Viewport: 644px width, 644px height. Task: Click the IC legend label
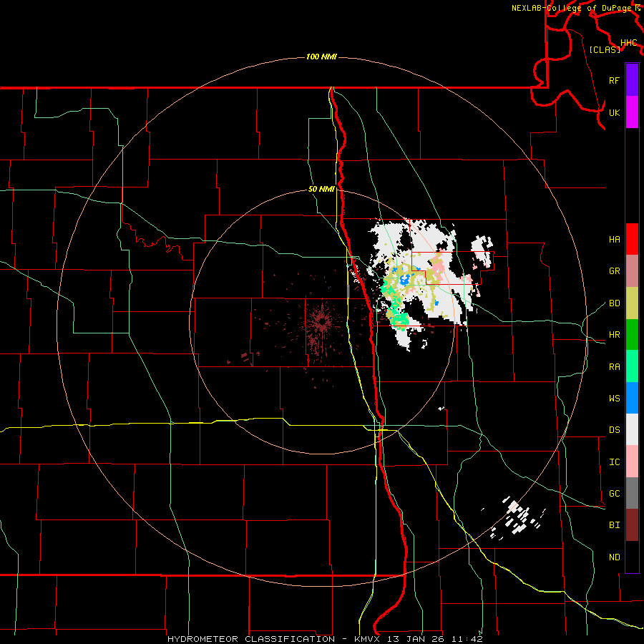[614, 462]
